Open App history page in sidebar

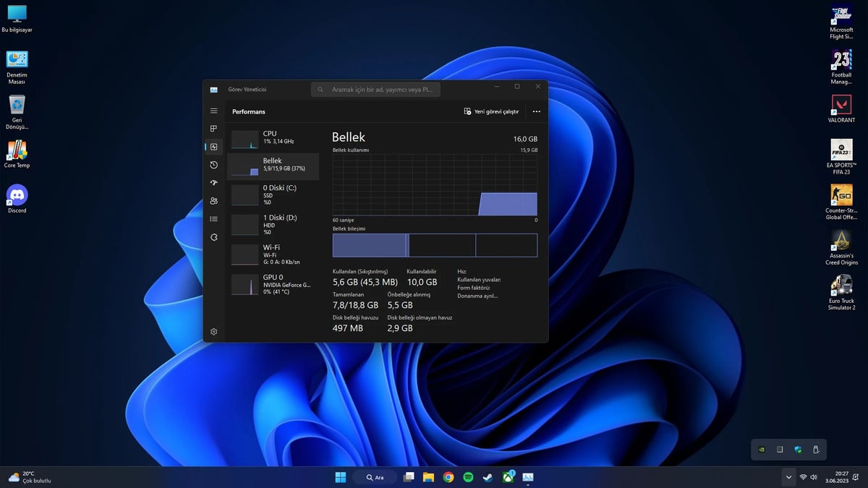coord(213,165)
